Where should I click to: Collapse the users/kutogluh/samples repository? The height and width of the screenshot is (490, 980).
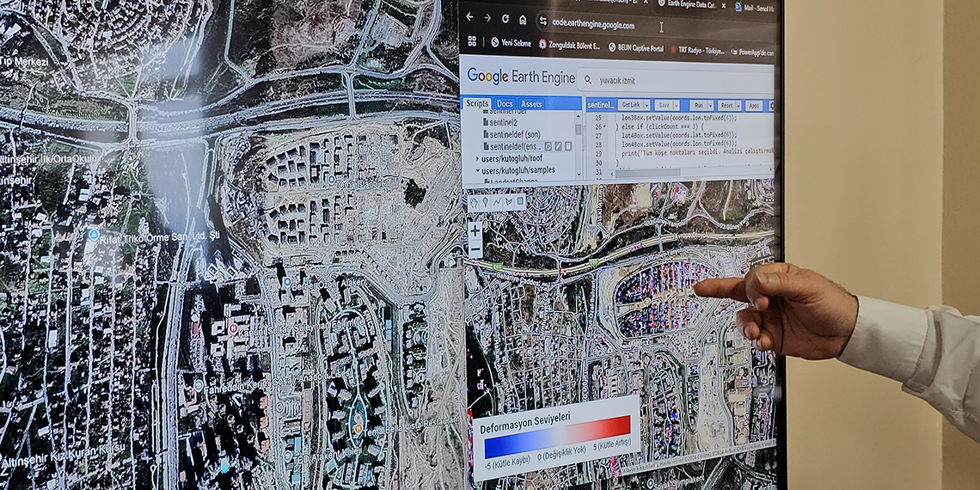[478, 170]
